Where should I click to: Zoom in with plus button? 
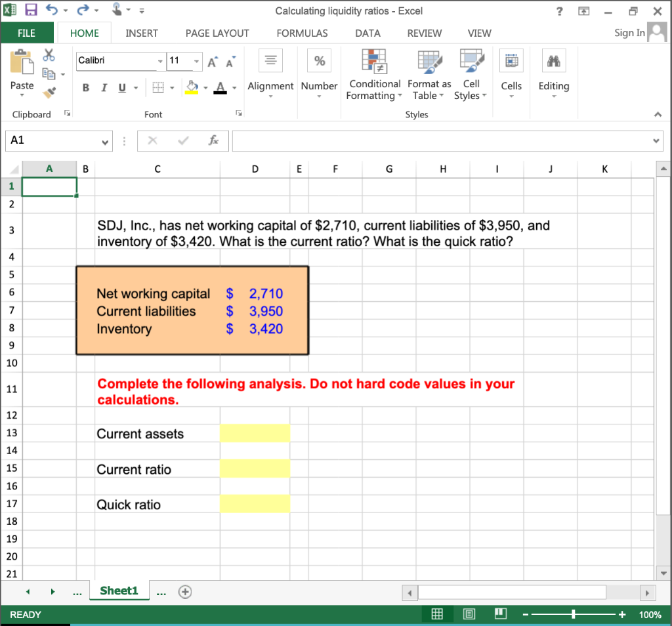pyautogui.click(x=622, y=614)
